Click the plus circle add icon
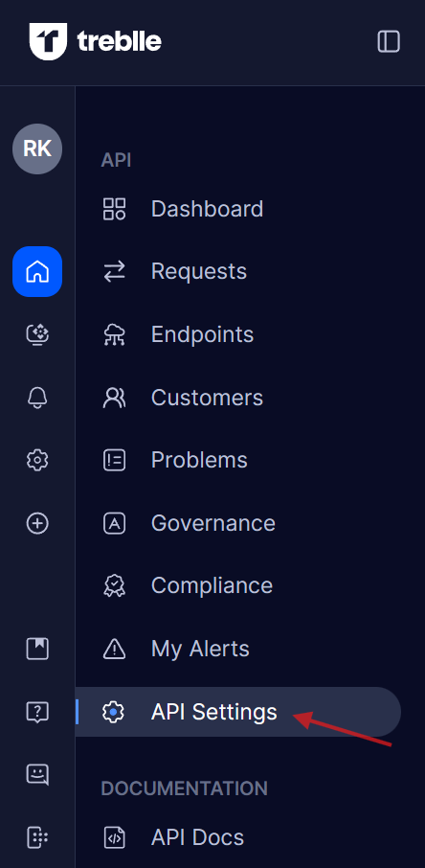The height and width of the screenshot is (868, 425). 37,523
